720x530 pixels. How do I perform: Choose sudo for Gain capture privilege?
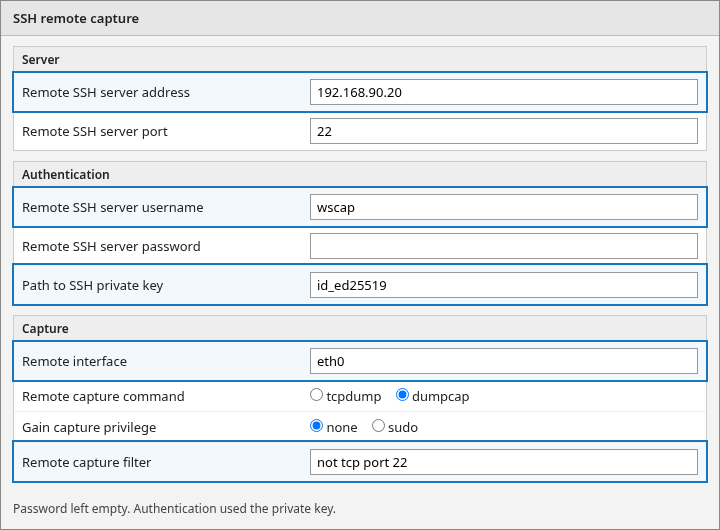[378, 426]
